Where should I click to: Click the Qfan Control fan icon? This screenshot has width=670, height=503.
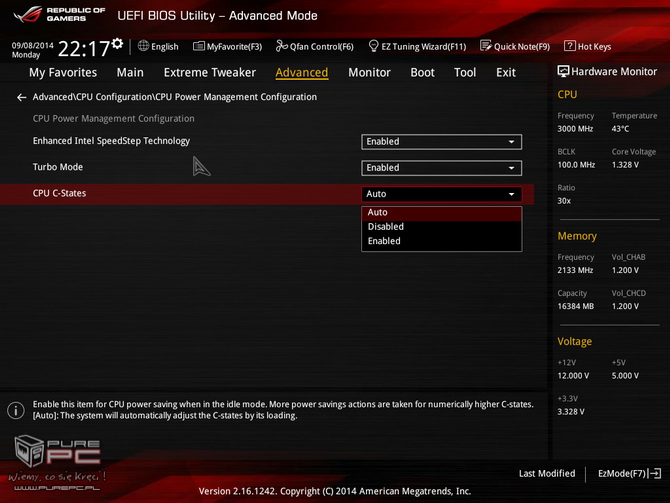[x=281, y=46]
